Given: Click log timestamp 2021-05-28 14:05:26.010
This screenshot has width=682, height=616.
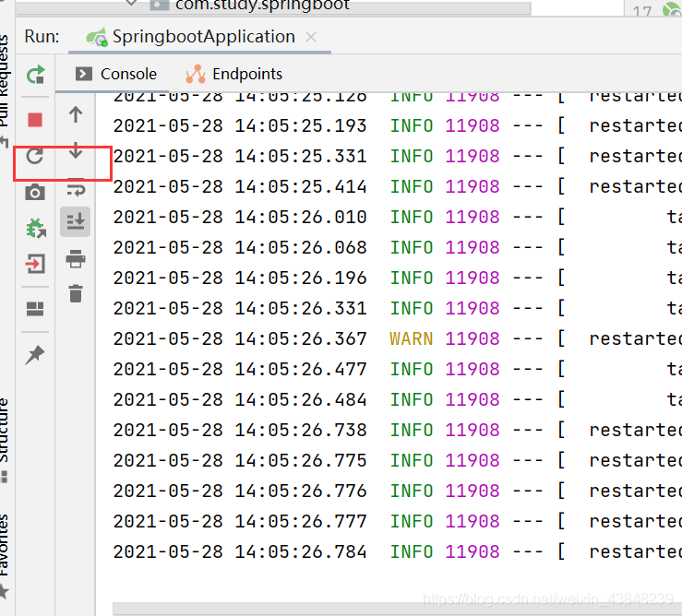Looking at the screenshot, I should pyautogui.click(x=240, y=217).
